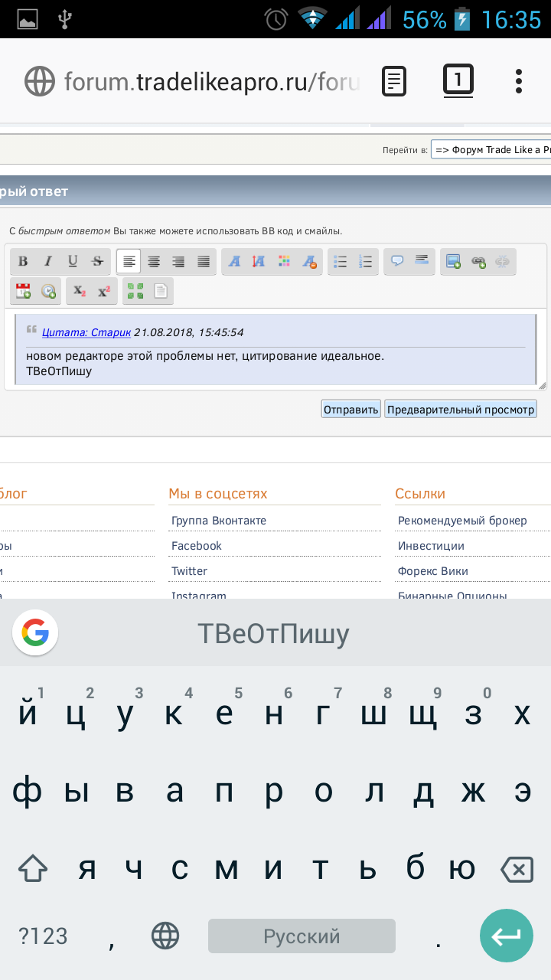Image resolution: width=551 pixels, height=980 pixels.
Task: Open the 'Перейти в' forum dropdown
Action: point(491,150)
